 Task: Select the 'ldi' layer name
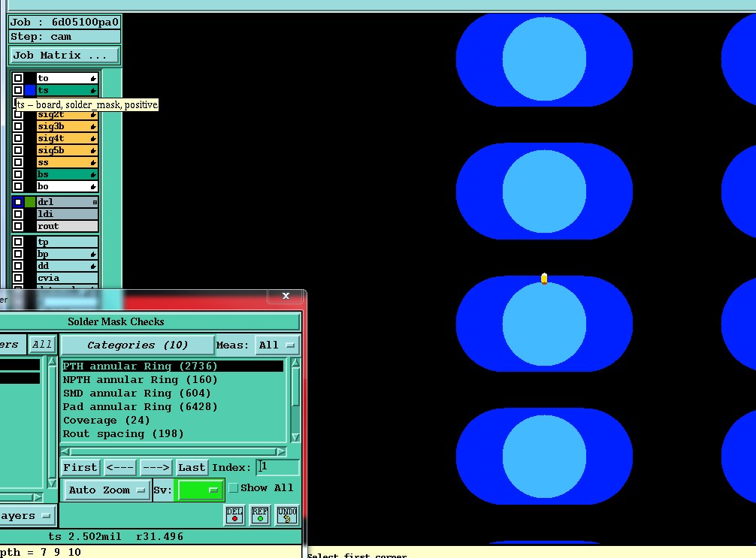[68, 214]
